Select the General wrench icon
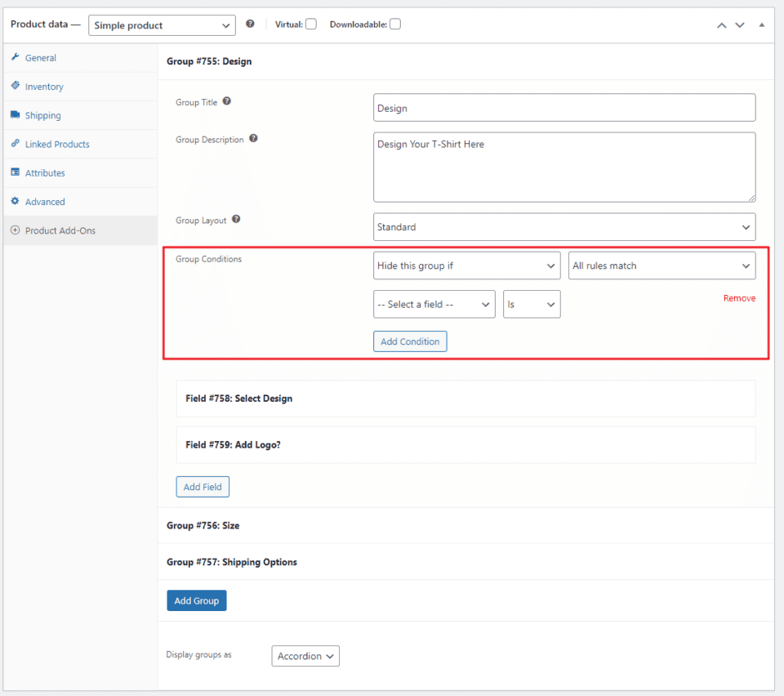This screenshot has height=696, width=784. coord(16,57)
